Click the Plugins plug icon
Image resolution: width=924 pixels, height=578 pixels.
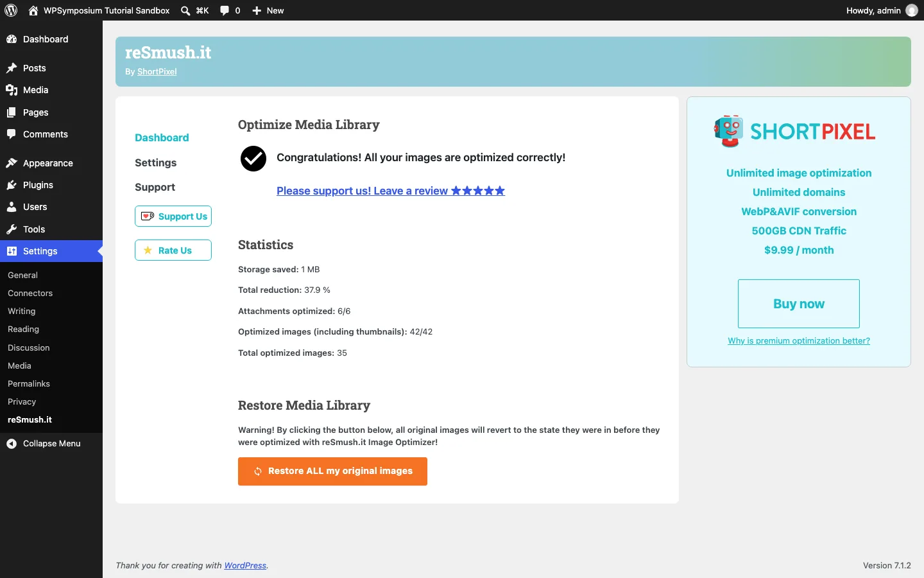12,185
